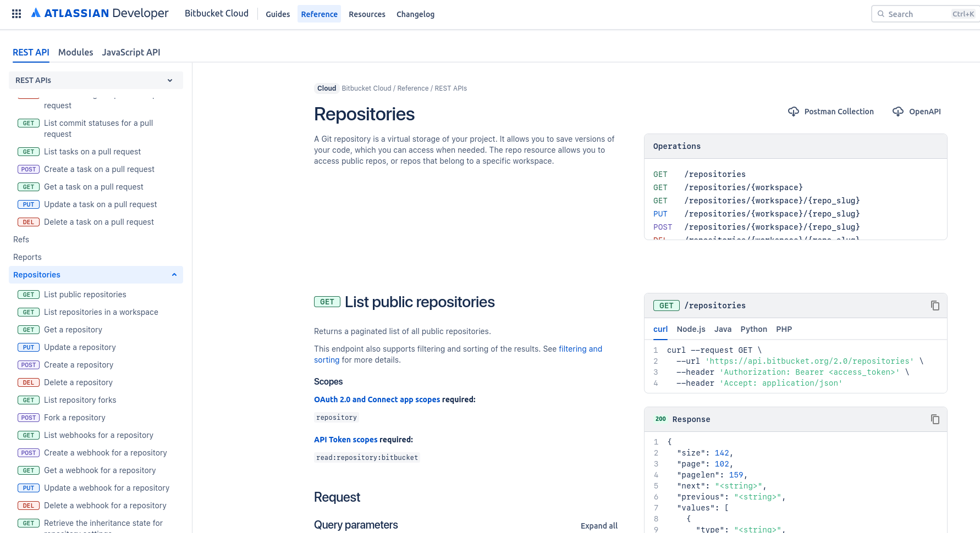Select the REST API tab

coord(31,52)
